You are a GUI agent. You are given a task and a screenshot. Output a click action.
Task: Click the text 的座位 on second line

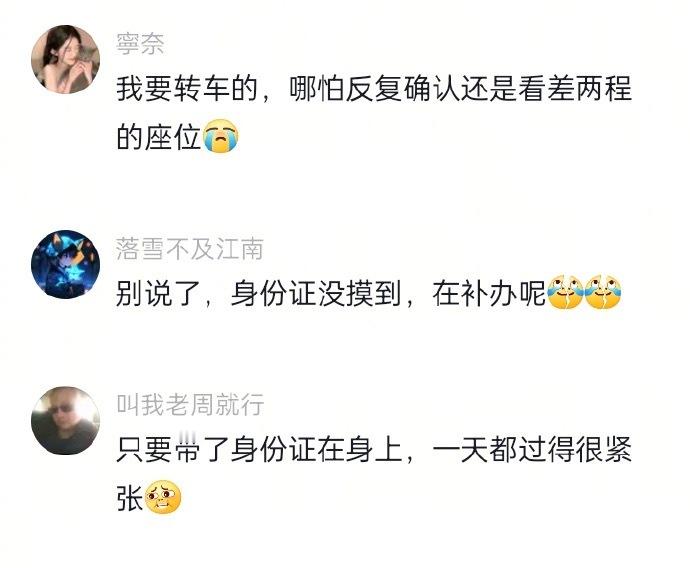point(159,136)
